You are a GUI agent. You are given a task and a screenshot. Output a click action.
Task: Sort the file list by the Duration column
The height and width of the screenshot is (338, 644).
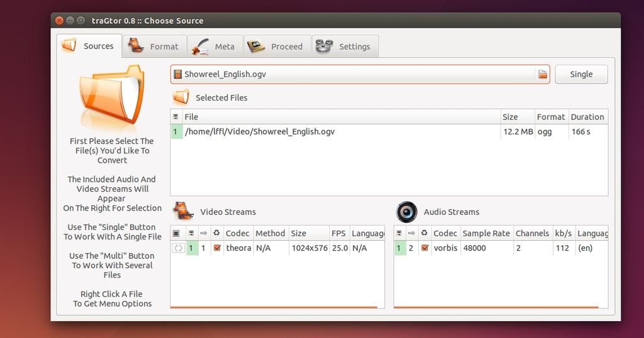tap(587, 117)
